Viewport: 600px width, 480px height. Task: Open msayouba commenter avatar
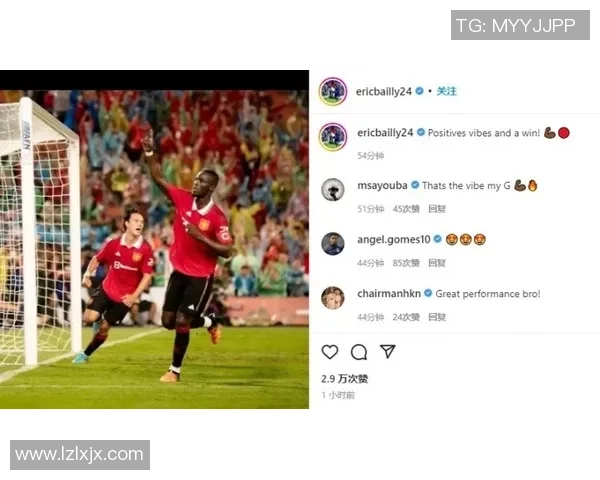pyautogui.click(x=333, y=189)
